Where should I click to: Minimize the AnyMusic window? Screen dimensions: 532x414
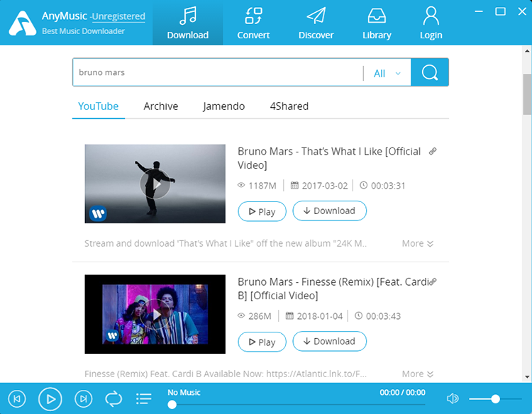[479, 11]
